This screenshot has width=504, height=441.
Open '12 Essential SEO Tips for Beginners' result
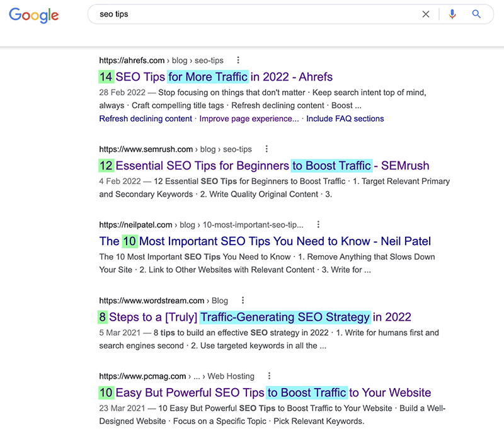click(x=264, y=166)
